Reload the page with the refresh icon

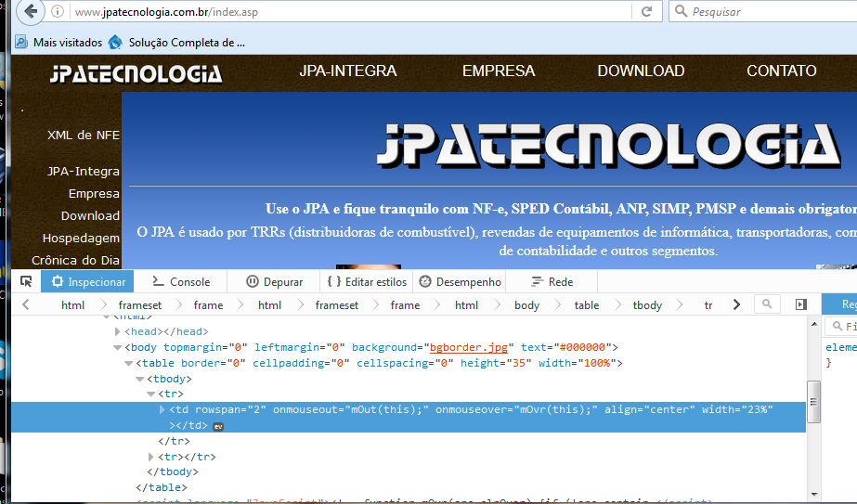tap(646, 11)
